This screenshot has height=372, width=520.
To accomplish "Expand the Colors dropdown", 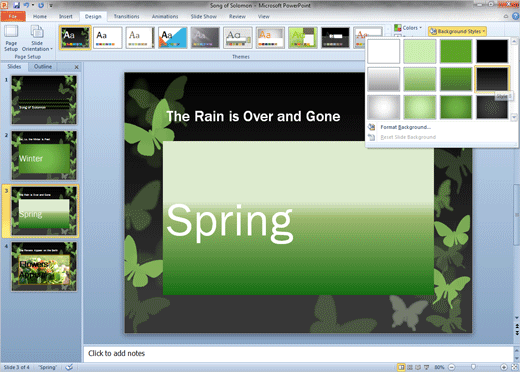I will pos(408,28).
